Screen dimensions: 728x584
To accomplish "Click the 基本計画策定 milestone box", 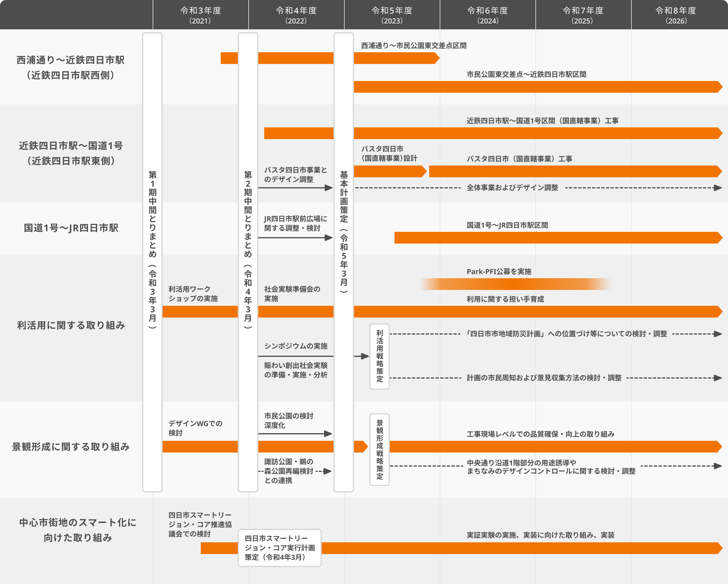I will (x=344, y=262).
